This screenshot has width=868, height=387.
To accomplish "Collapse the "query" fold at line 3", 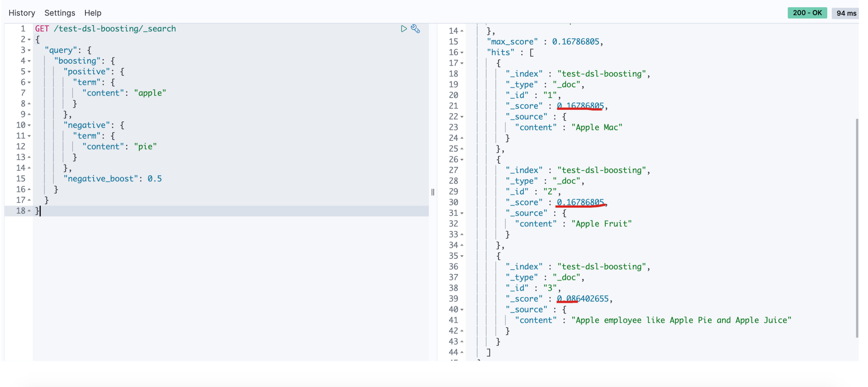I will (x=29, y=51).
